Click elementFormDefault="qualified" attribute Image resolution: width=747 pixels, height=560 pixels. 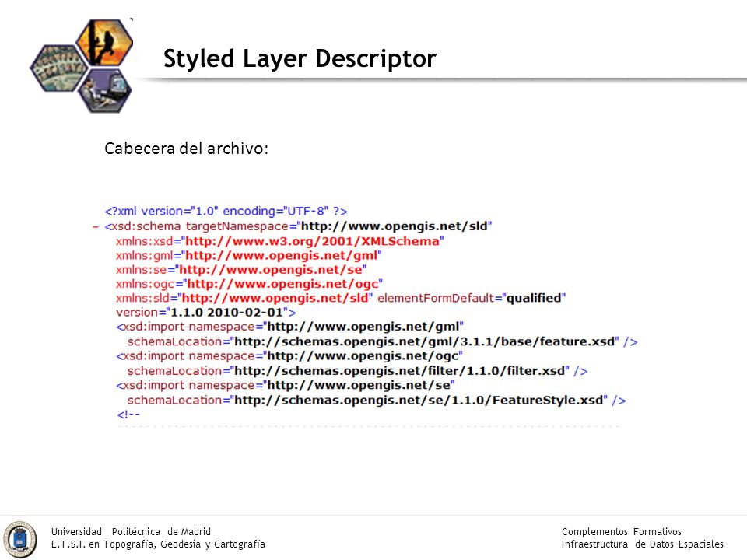(x=472, y=298)
